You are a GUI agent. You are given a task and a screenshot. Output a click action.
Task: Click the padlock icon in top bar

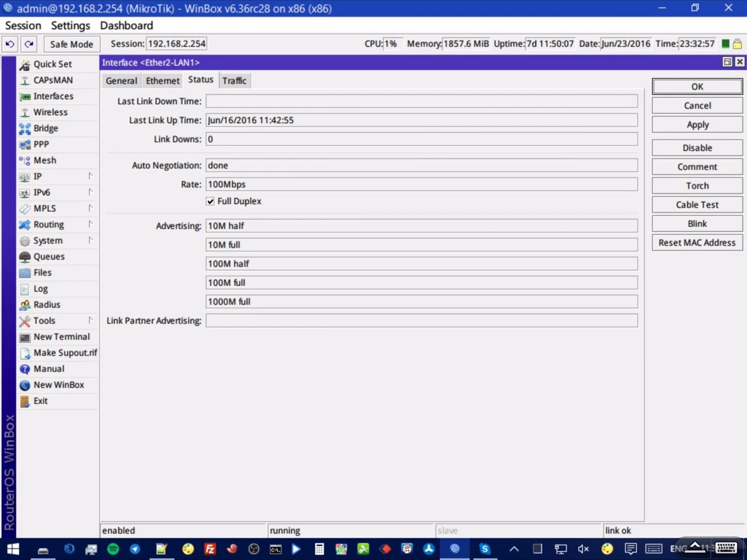pos(737,44)
